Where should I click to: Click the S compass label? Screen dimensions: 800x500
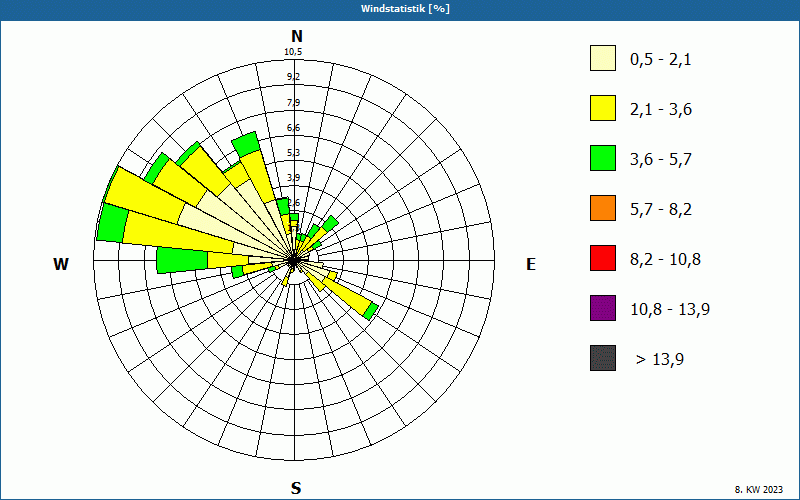tap(296, 488)
